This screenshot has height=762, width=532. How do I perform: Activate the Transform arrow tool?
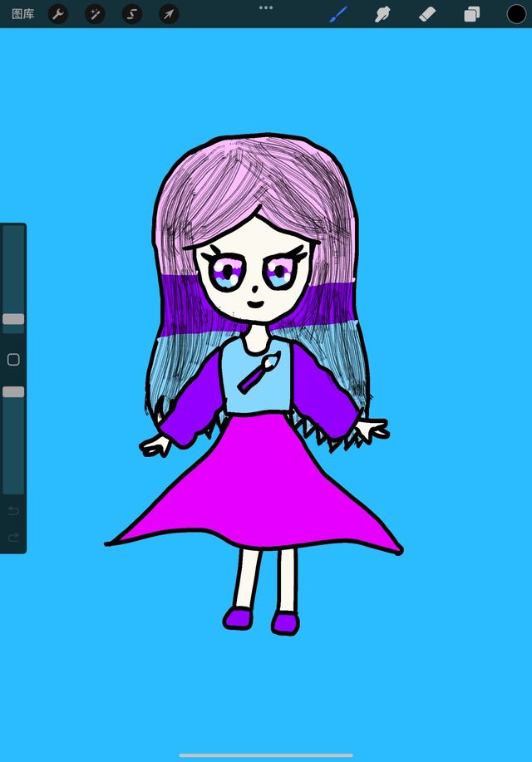pyautogui.click(x=169, y=14)
